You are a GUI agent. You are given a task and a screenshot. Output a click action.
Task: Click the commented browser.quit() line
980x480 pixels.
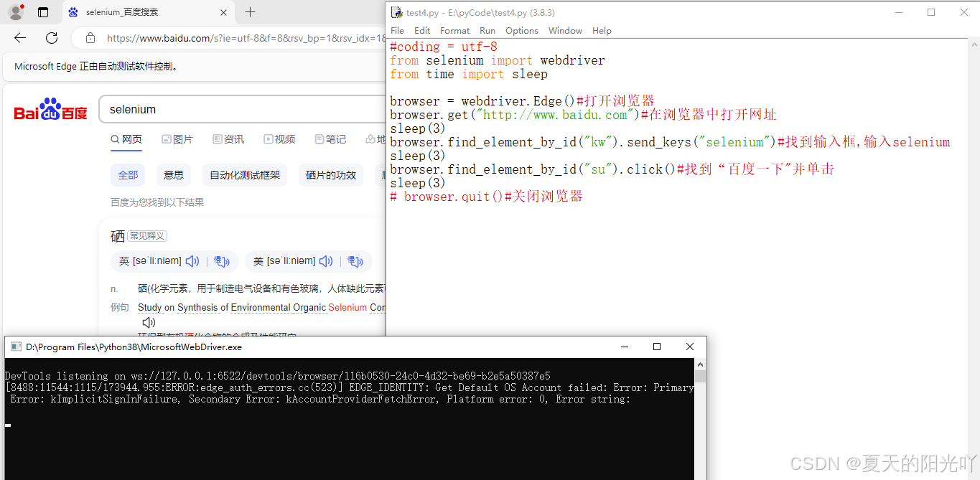486,197
